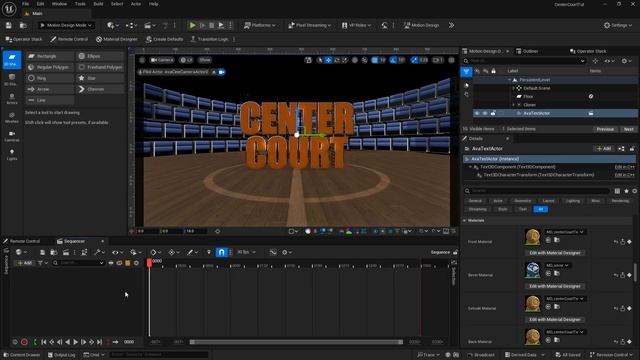The height and width of the screenshot is (360, 640).
Task: Open Operator Stack from the toolbar
Action: click(x=24, y=39)
